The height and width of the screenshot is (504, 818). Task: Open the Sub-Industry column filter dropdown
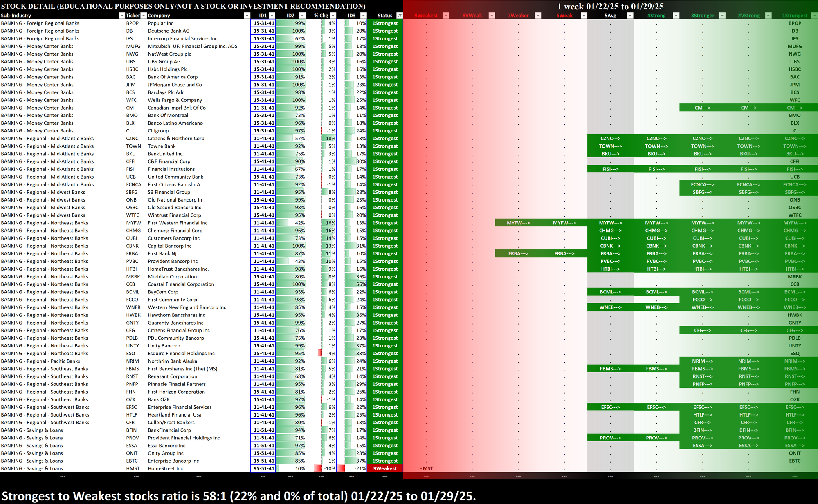point(121,16)
